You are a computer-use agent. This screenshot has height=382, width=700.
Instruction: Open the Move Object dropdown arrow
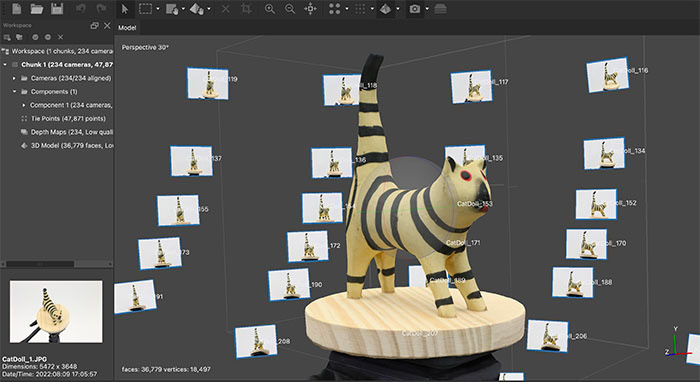tap(208, 9)
